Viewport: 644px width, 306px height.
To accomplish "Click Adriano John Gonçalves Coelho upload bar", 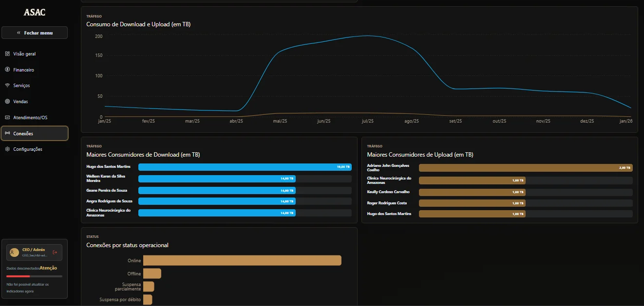I will [526, 168].
